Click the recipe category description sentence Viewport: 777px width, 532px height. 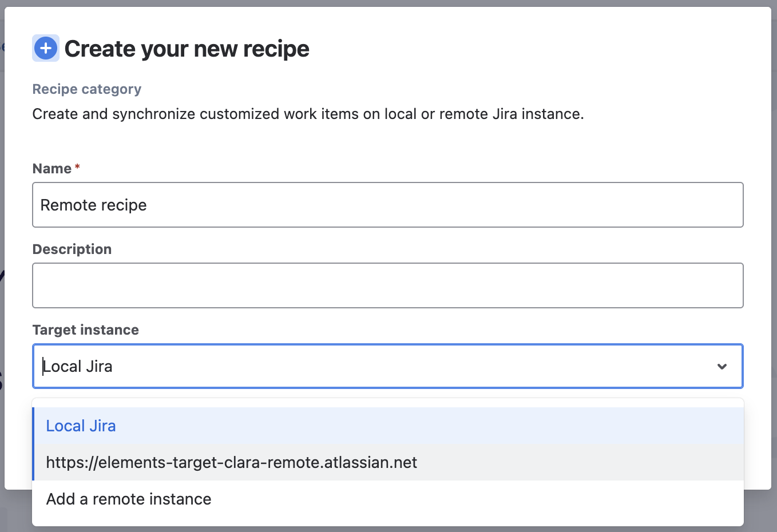pyautogui.click(x=308, y=114)
